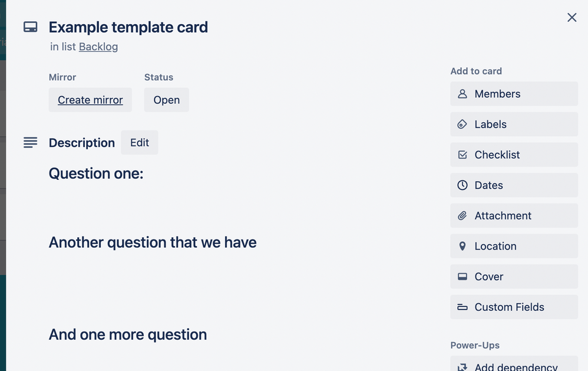Click Question one in the description
Screen dimensions: 588x371
(x=95, y=173)
